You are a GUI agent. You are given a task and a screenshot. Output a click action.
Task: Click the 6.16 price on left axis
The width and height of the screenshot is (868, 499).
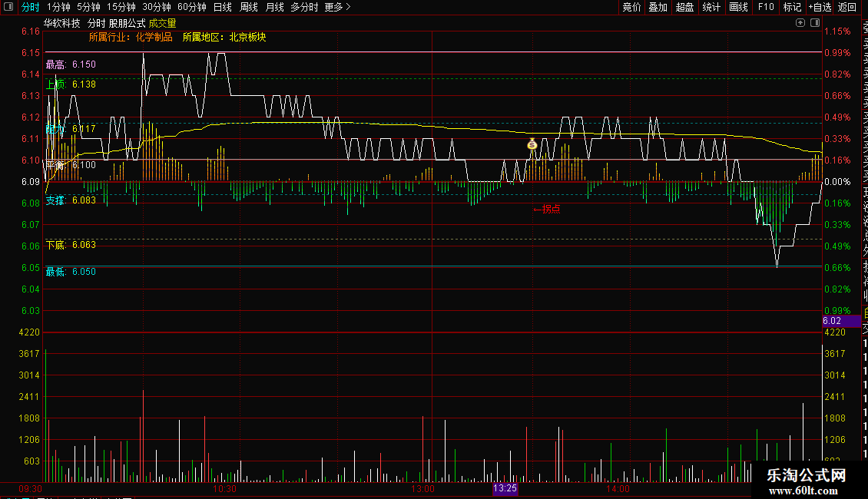click(x=31, y=31)
